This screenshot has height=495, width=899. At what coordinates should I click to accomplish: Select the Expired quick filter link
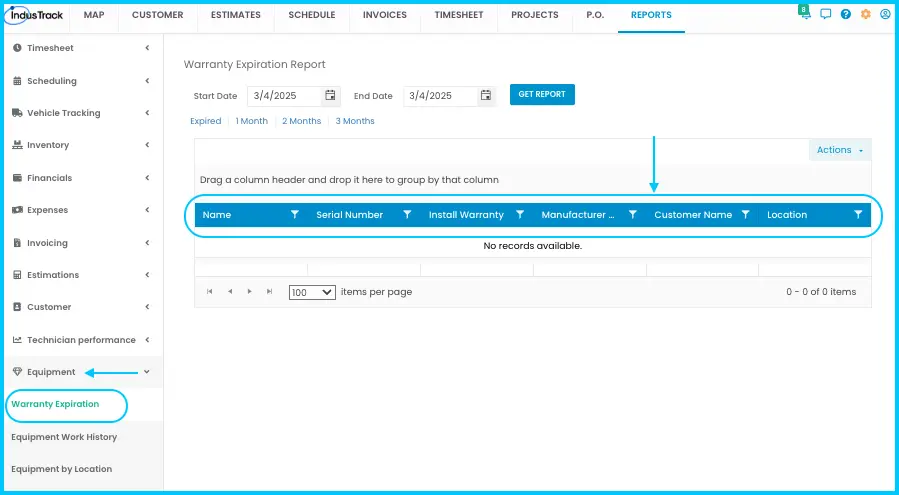point(206,121)
